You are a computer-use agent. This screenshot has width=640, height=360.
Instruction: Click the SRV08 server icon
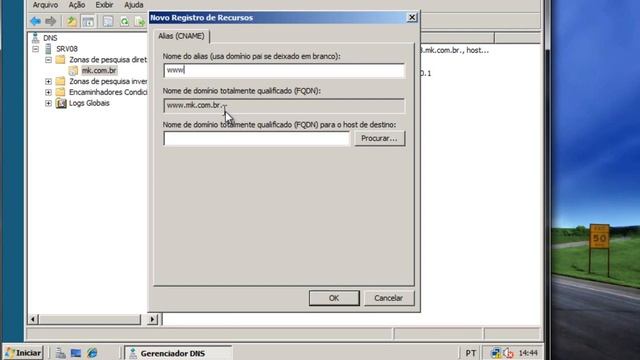(48, 49)
